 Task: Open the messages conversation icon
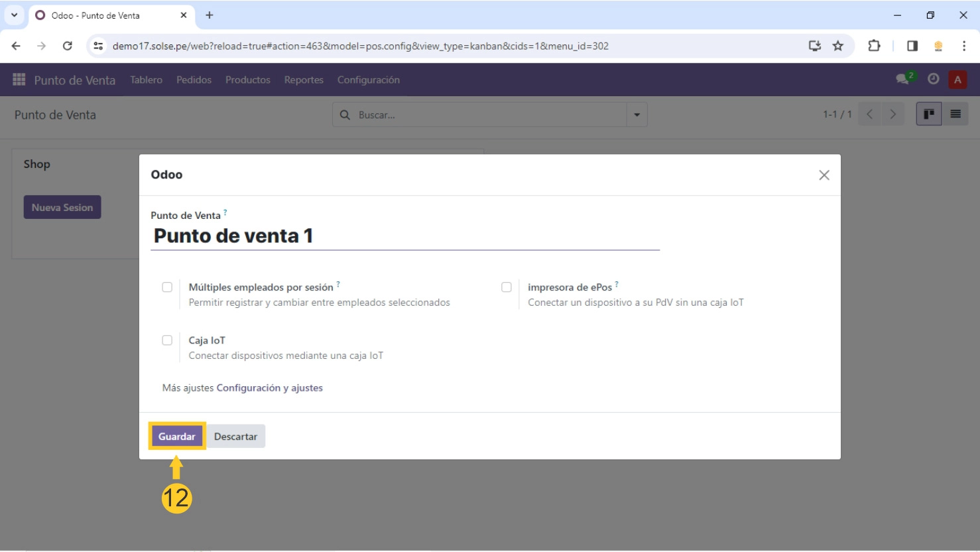902,79
